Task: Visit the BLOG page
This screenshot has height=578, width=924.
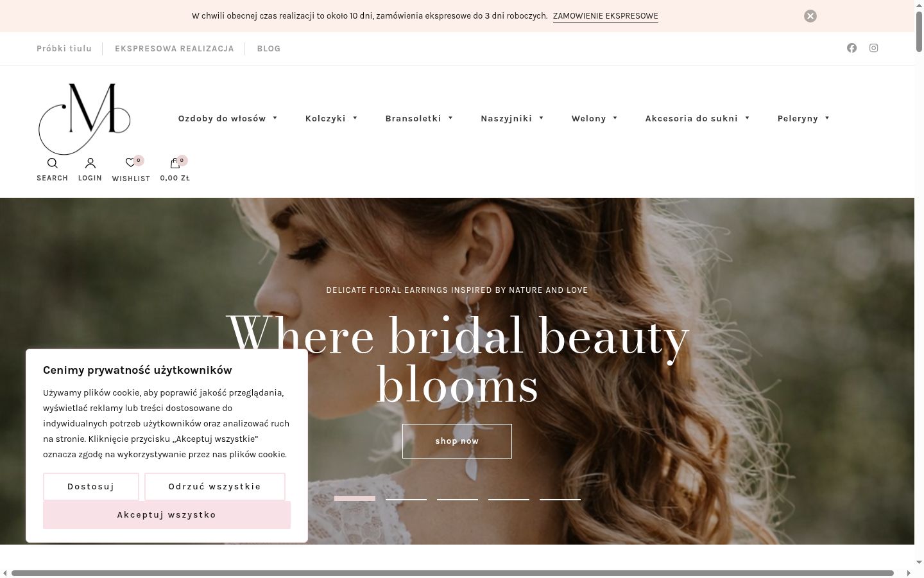Action: (269, 49)
